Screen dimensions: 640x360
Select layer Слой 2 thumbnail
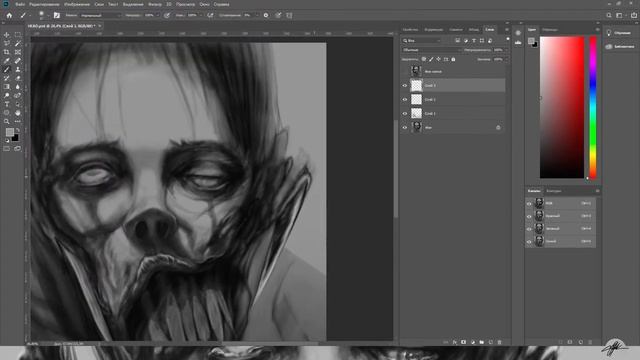tap(416, 99)
